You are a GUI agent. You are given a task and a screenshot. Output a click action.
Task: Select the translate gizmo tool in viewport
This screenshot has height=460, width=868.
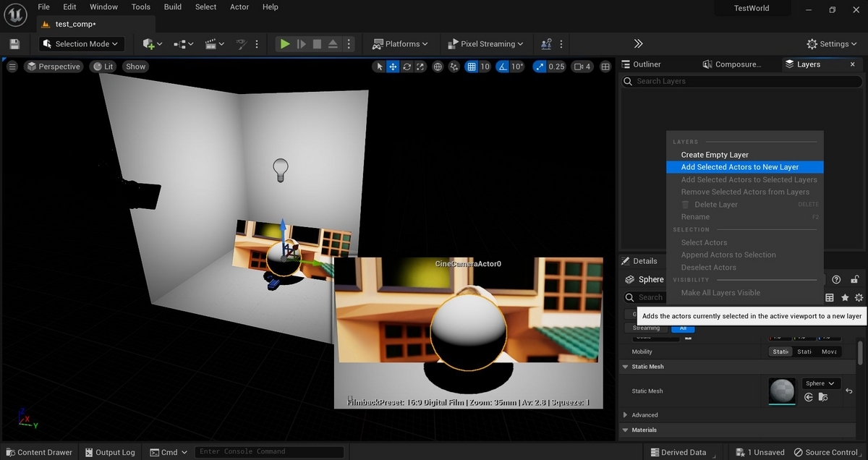point(393,67)
